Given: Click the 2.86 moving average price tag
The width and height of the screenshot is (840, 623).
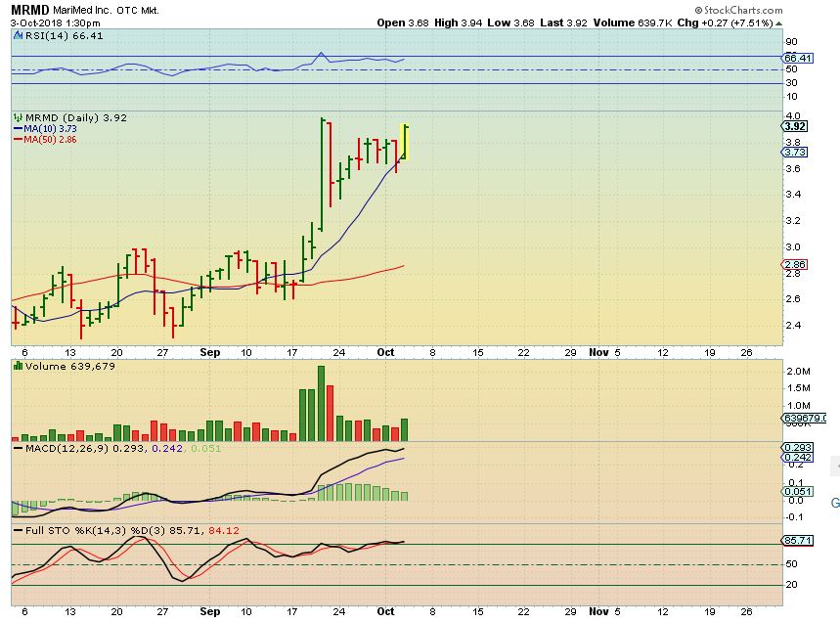Looking at the screenshot, I should click(x=795, y=265).
